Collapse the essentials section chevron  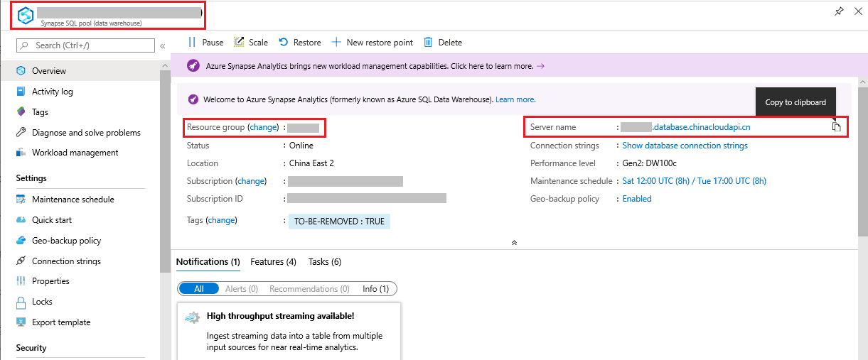514,242
